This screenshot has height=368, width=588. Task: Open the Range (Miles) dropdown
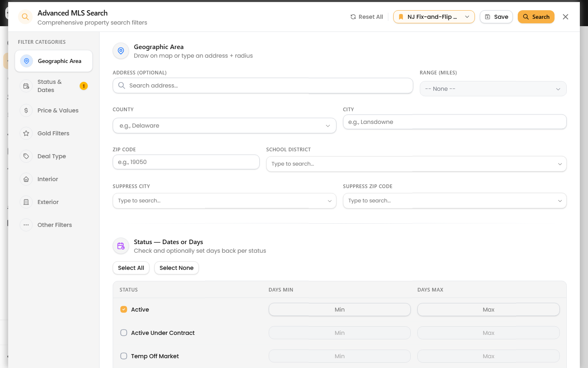493,89
